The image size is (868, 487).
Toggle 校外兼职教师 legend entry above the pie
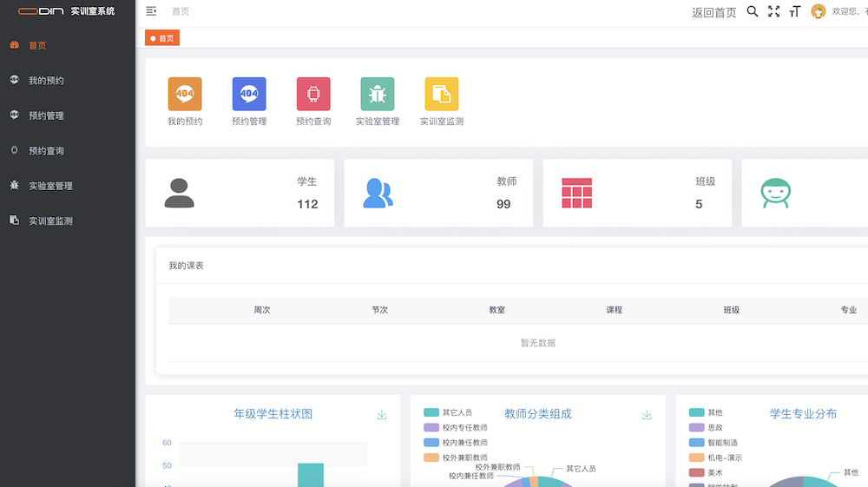click(456, 457)
